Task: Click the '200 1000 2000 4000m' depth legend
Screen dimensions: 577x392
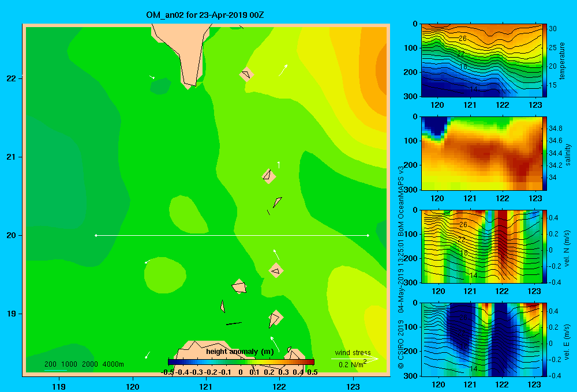Action: [84, 364]
